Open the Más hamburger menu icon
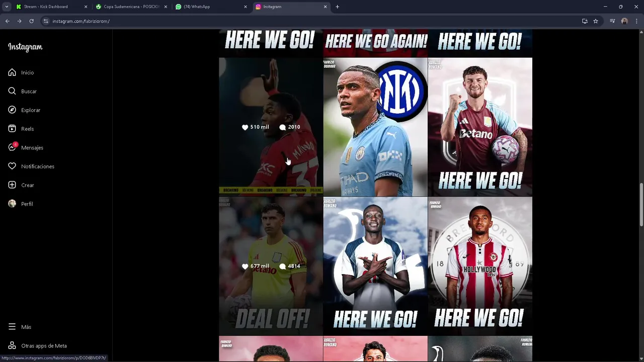Screen dimensions: 644x362 pyautogui.click(x=12, y=327)
